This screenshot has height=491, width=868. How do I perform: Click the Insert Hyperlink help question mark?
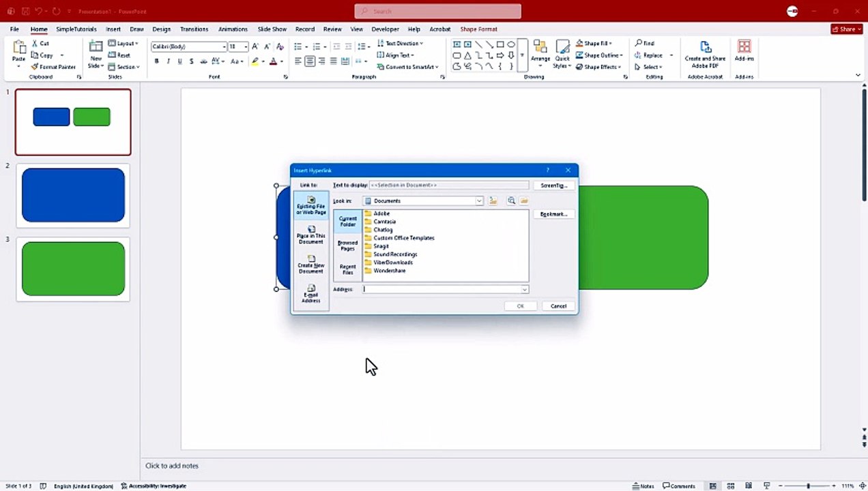(x=548, y=170)
